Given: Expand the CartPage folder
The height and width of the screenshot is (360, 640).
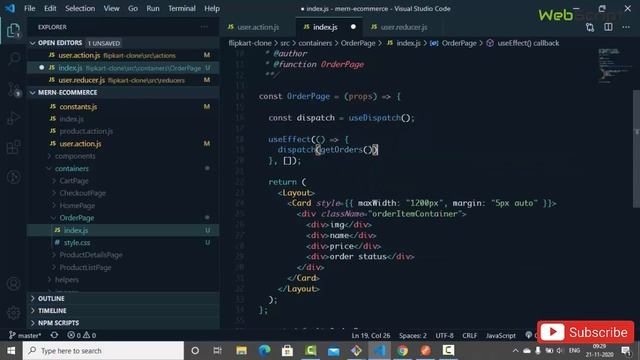Looking at the screenshot, I should [x=73, y=181].
